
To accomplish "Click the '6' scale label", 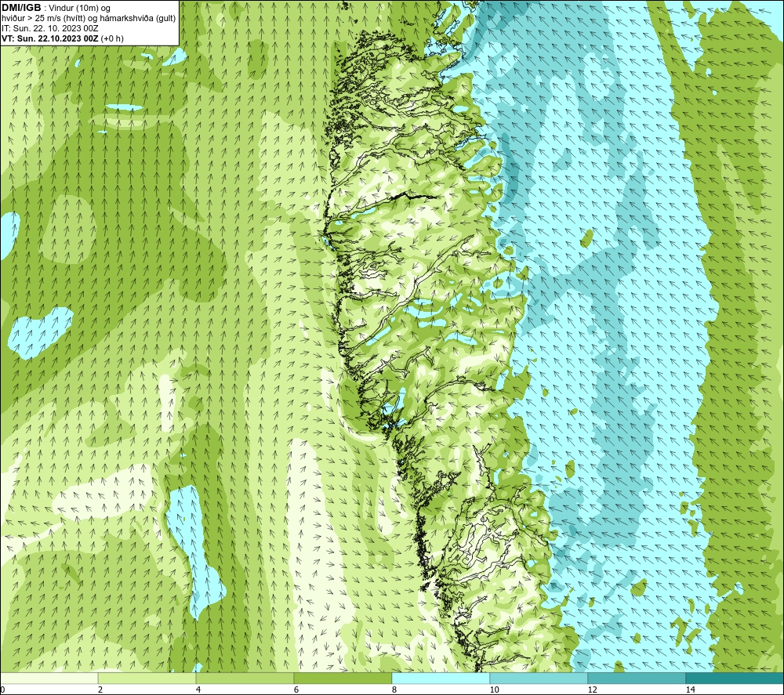I will point(296,690).
